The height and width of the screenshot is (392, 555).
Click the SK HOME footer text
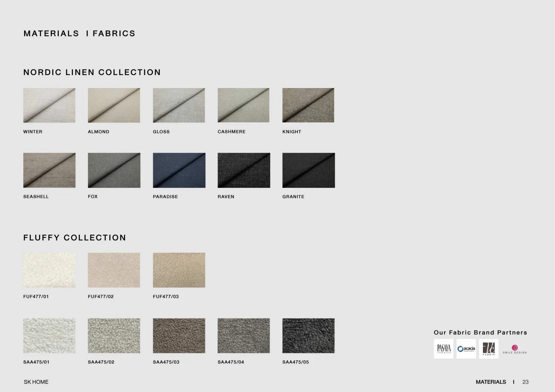point(36,382)
